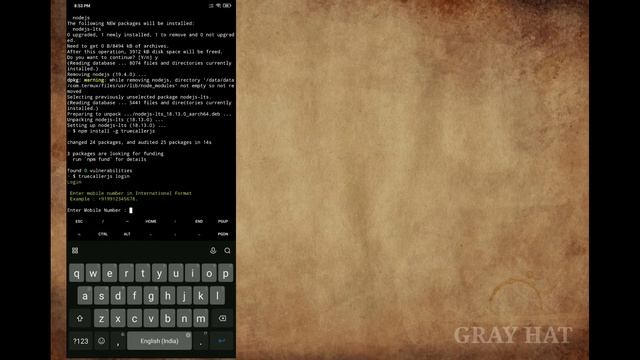Tap the backspace key icon

[x=222, y=318]
